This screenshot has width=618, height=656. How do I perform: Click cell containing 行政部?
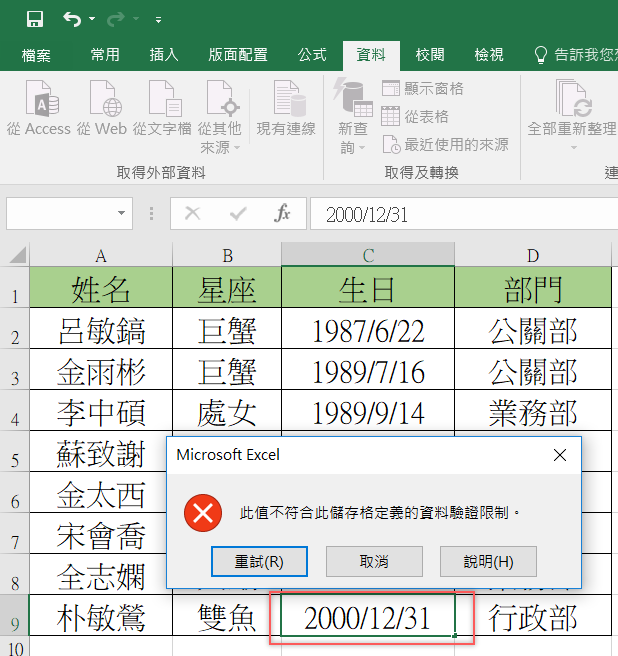533,616
